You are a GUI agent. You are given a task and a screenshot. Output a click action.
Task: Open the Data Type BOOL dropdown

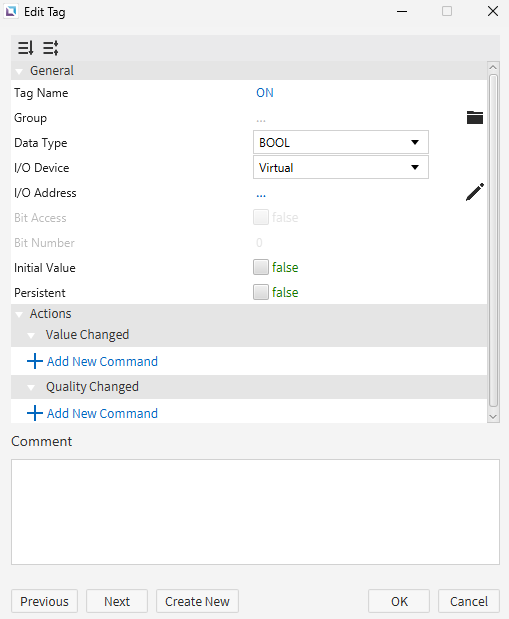coord(340,143)
